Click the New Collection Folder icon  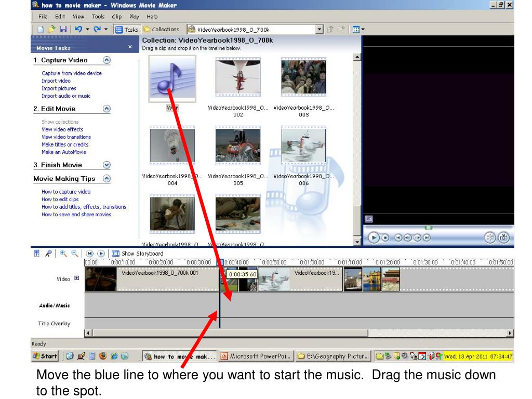[341, 29]
